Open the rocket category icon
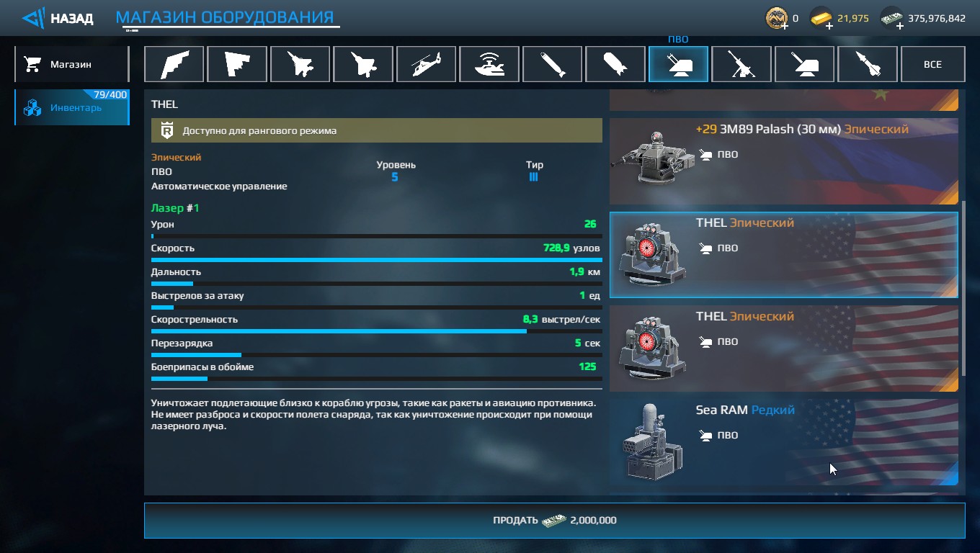This screenshot has width=980, height=553. click(868, 64)
